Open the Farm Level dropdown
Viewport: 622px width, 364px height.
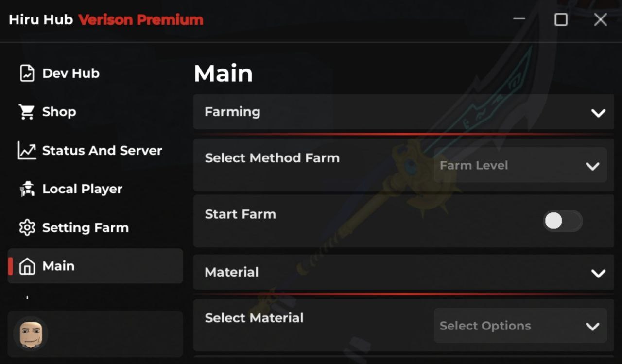point(520,166)
